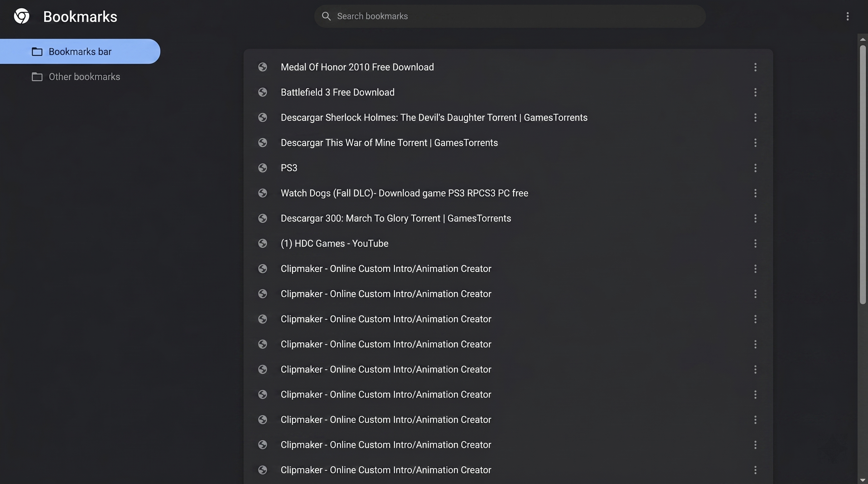Open more actions for Watch Dogs bookmark
The image size is (868, 484).
[x=755, y=193]
